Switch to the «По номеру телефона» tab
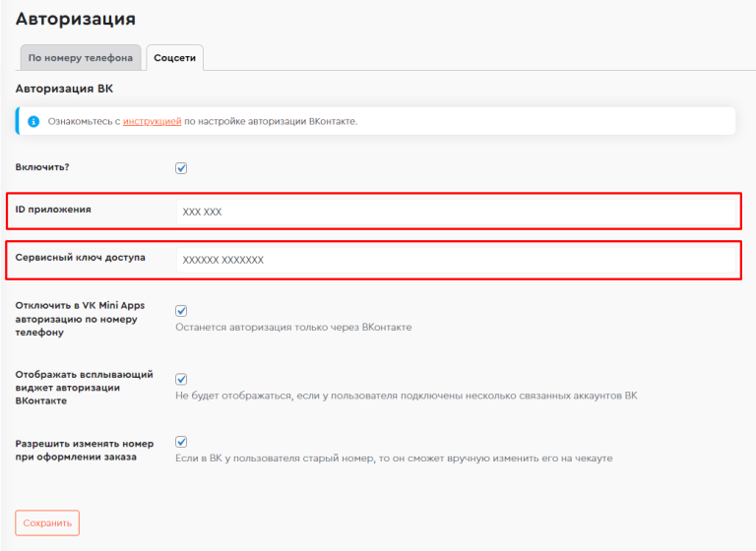Viewport: 756px width, 551px height. tap(81, 58)
